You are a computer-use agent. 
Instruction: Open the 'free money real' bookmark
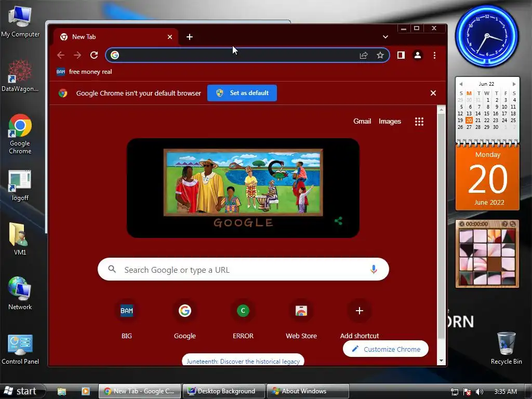[x=84, y=72]
